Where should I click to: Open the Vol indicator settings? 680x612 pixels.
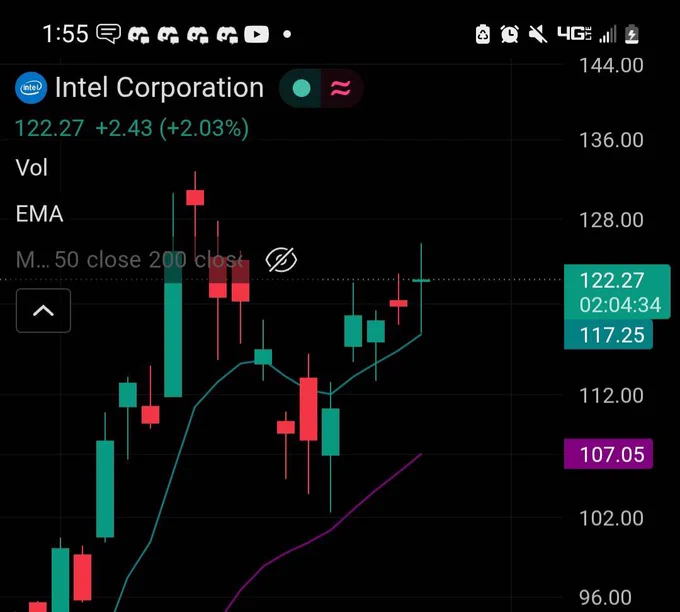32,167
